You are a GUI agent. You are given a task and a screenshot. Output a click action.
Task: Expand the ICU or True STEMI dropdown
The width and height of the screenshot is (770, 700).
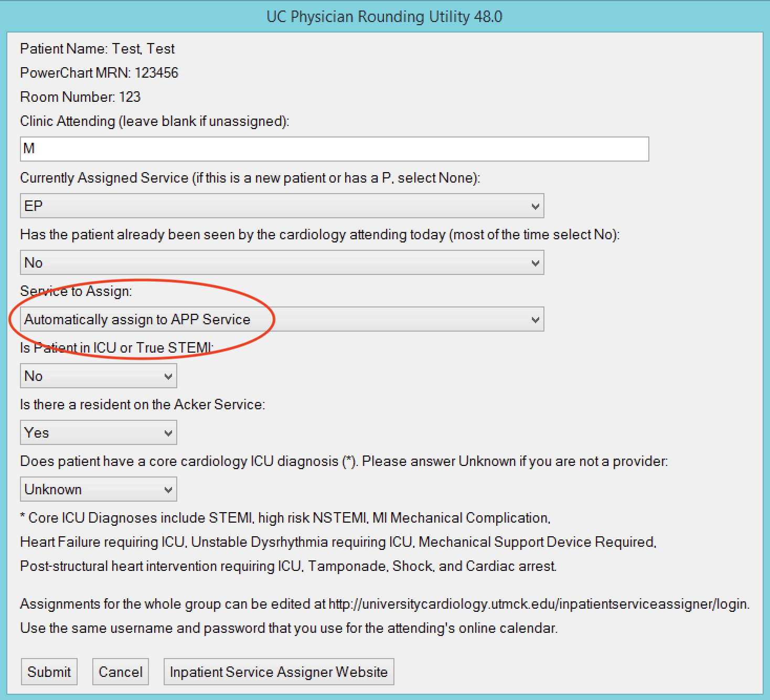tap(98, 376)
